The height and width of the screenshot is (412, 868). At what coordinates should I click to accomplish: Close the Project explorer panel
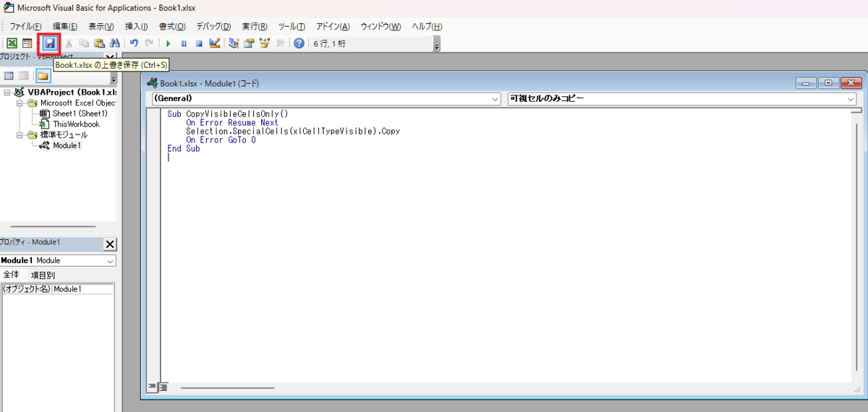pos(110,56)
